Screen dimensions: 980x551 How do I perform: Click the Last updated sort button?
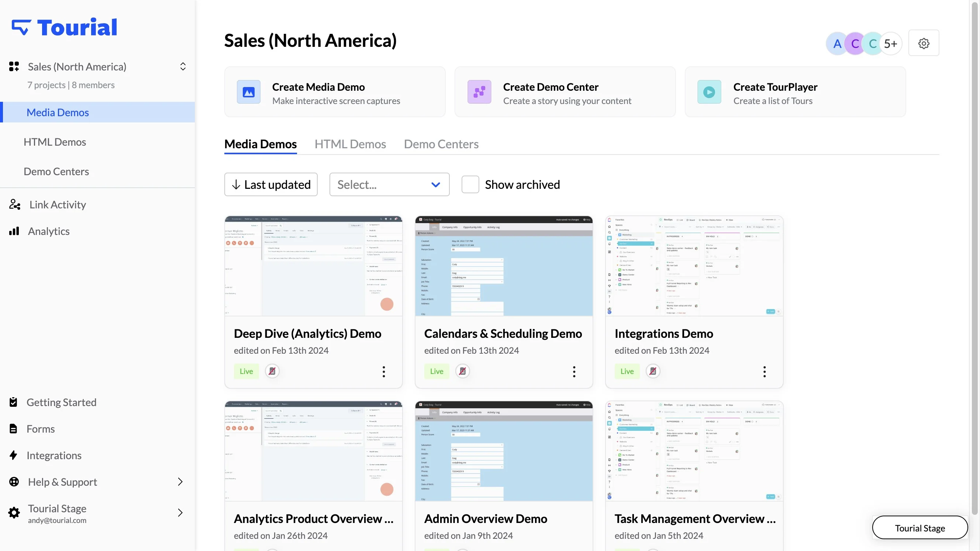point(271,184)
